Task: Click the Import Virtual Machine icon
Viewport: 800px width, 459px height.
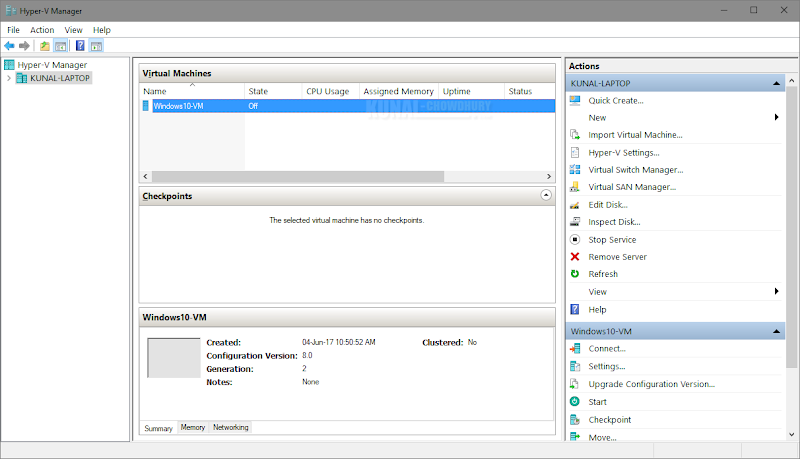Action: click(575, 135)
